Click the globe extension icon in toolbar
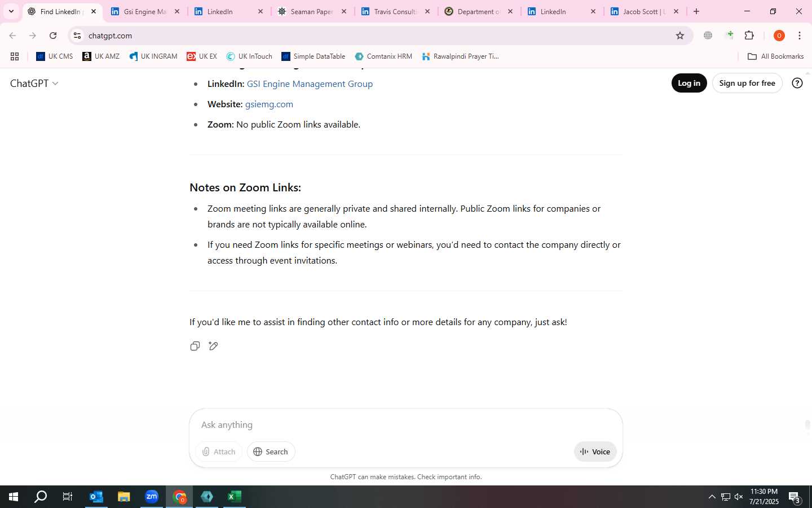The image size is (812, 508). tap(708, 36)
